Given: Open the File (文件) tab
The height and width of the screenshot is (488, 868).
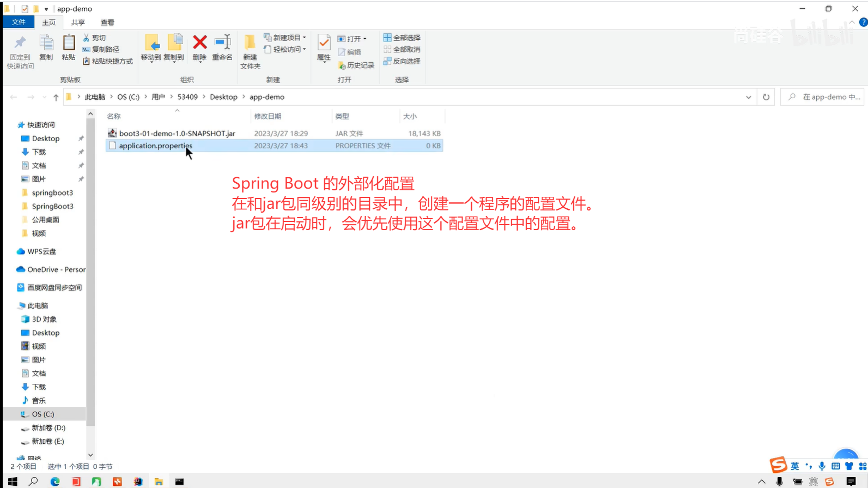Looking at the screenshot, I should point(19,22).
